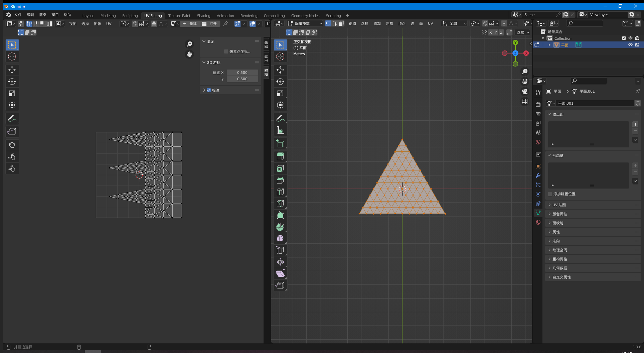Click the New image button in UV editor
644x353 pixels.
(x=190, y=24)
